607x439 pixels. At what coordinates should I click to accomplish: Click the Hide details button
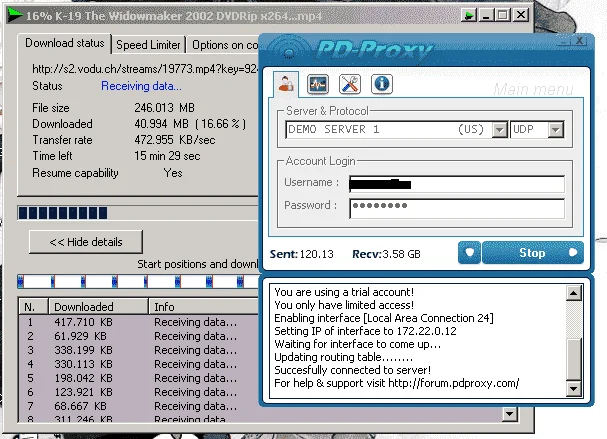pyautogui.click(x=86, y=242)
